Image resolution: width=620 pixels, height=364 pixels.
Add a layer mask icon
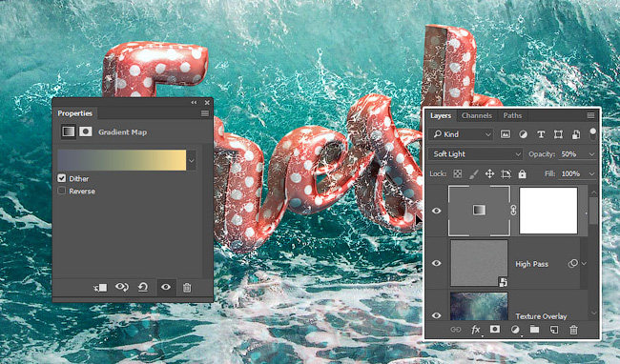(x=495, y=329)
